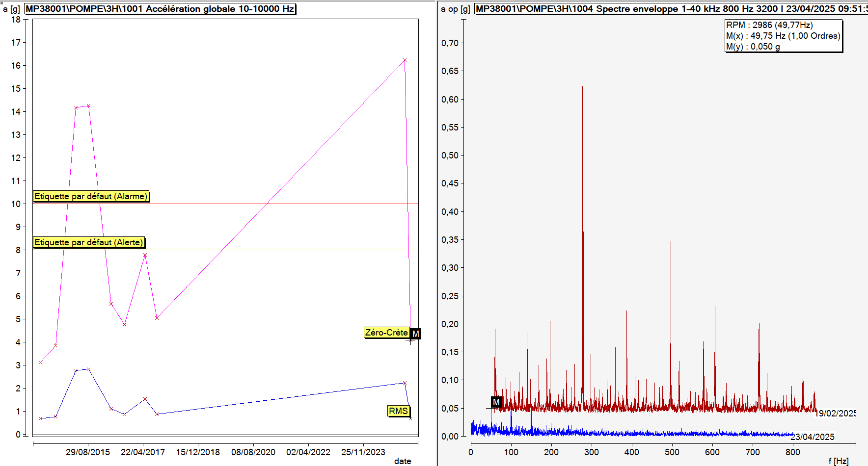Click the left chart title Accélération globale

pyautogui.click(x=160, y=9)
